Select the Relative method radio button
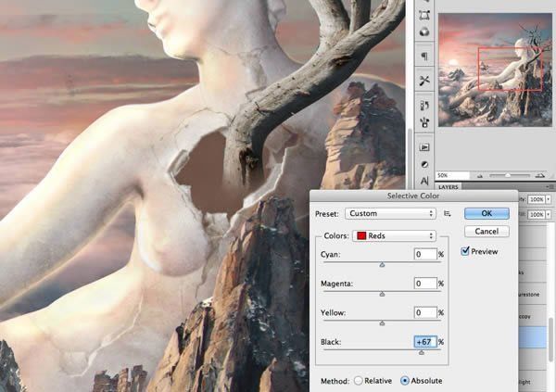Viewport: 556px width, 392px height. pos(359,381)
